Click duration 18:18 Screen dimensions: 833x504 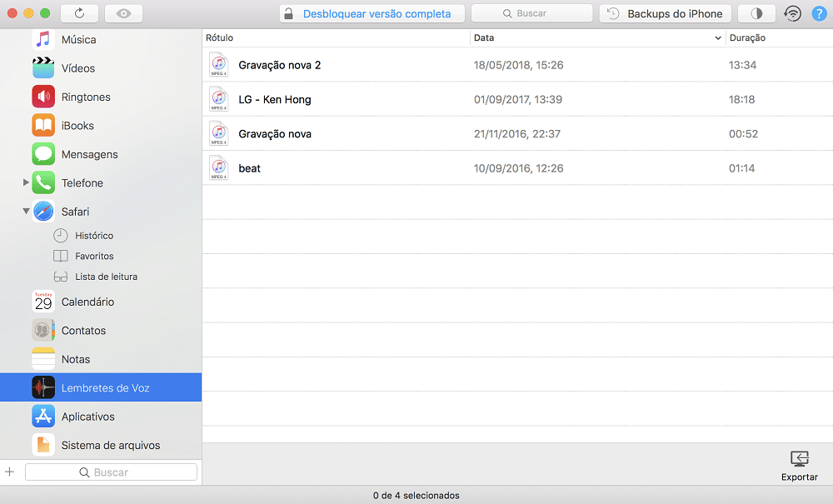tap(741, 99)
